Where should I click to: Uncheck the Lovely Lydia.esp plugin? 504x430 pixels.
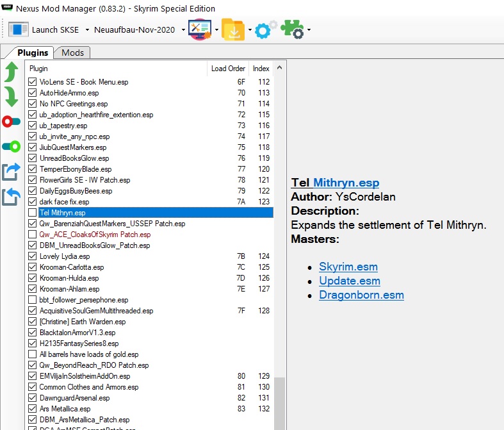33,256
